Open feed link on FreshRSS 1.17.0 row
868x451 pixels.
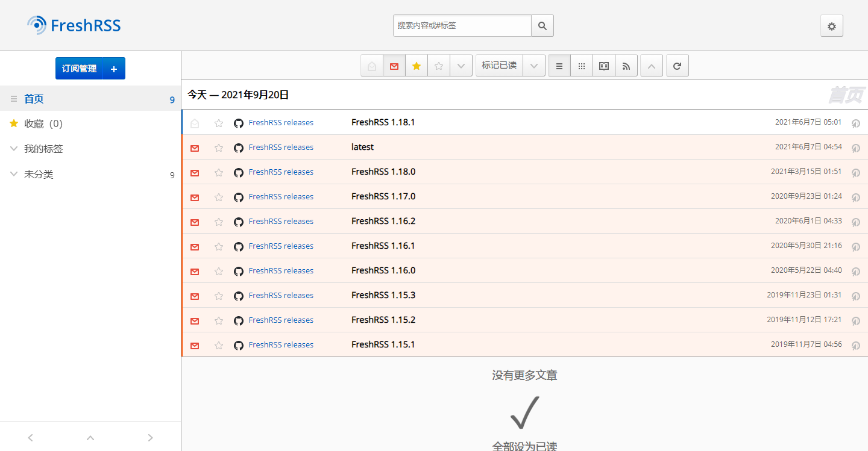(x=281, y=197)
